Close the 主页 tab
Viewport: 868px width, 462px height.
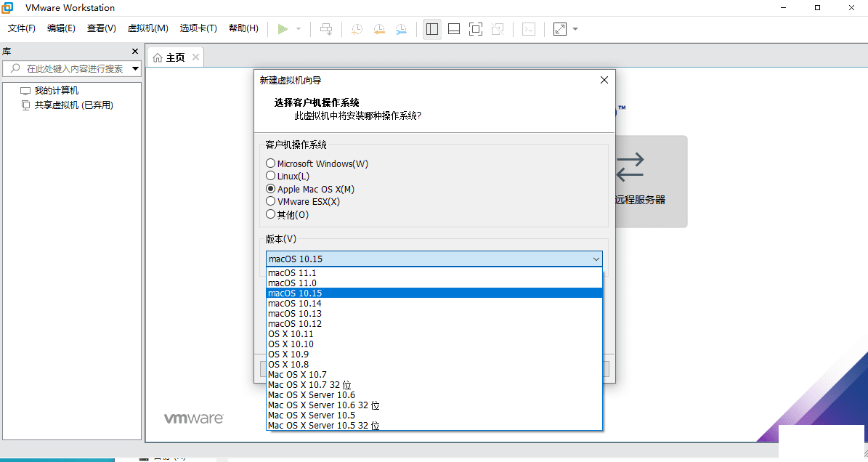click(195, 57)
